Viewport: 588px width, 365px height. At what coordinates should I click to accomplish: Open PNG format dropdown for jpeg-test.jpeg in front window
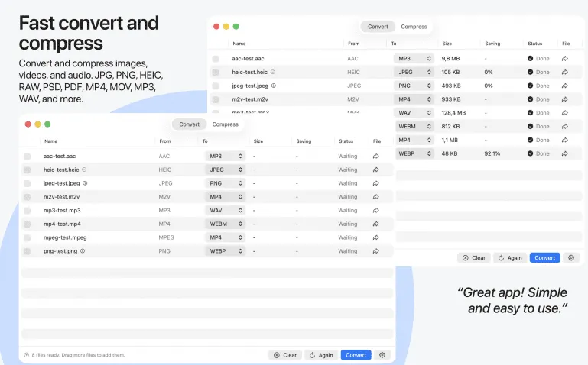[225, 183]
